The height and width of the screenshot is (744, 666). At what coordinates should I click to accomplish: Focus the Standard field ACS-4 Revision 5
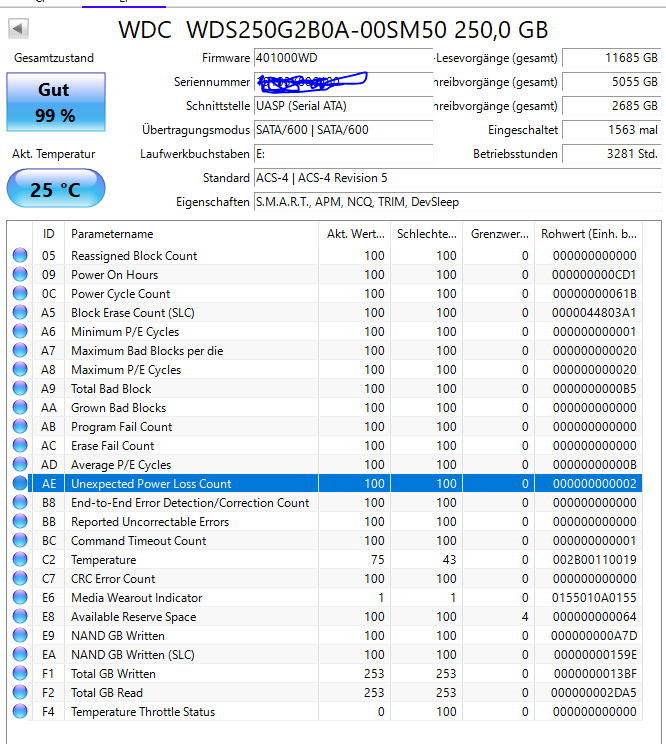(x=457, y=178)
